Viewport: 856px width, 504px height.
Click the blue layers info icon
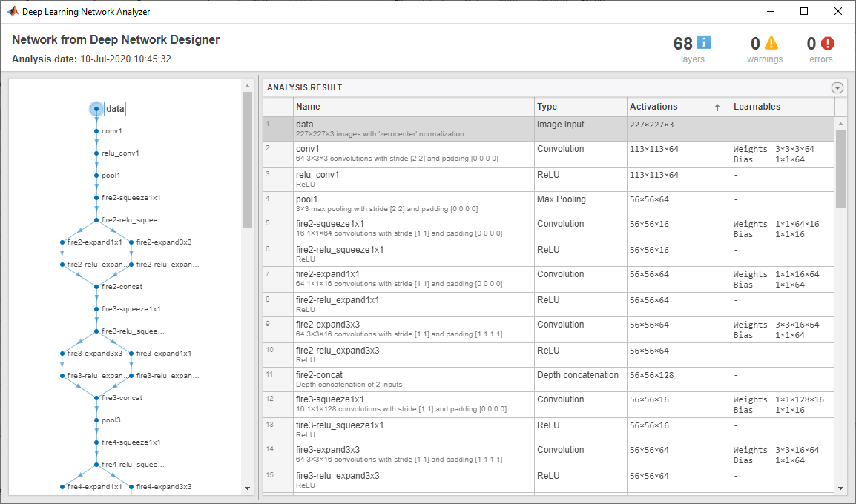[x=704, y=43]
